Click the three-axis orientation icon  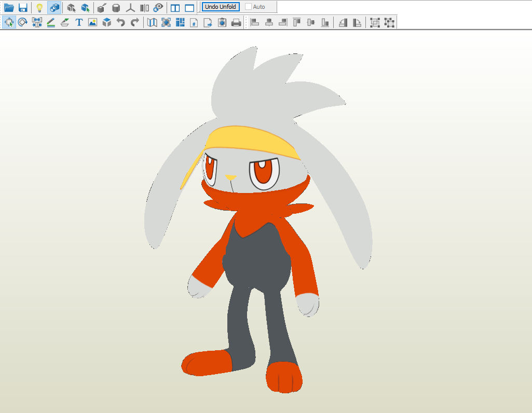(x=130, y=7)
